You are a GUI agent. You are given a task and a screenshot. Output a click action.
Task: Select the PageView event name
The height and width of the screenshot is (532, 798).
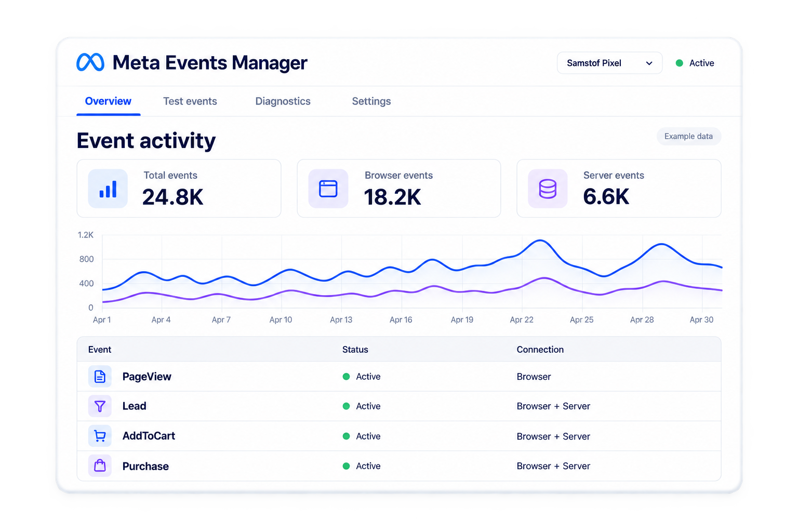(147, 377)
